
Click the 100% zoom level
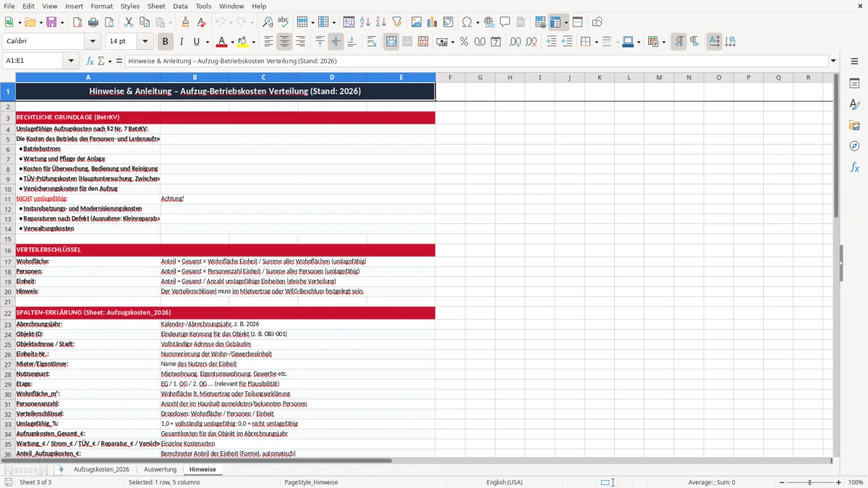pos(856,482)
